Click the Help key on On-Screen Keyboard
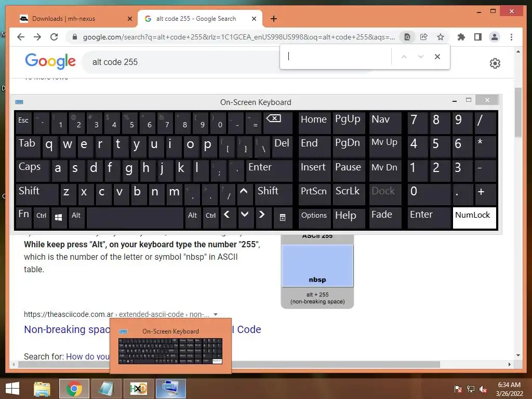The width and height of the screenshot is (532, 399). pyautogui.click(x=349, y=218)
